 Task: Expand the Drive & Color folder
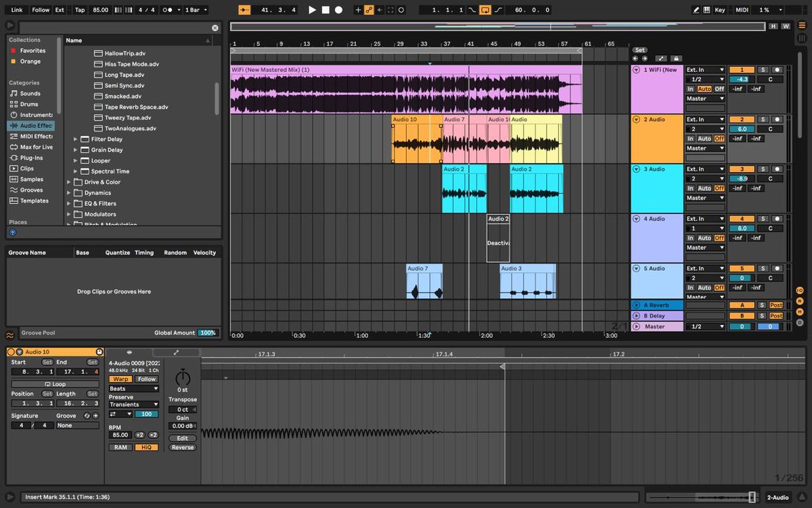pyautogui.click(x=69, y=182)
